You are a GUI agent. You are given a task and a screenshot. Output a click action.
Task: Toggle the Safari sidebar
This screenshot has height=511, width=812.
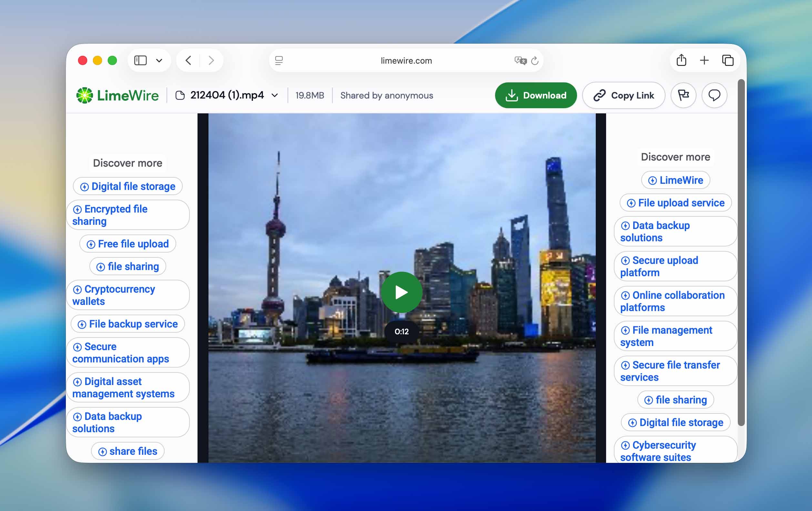(141, 60)
